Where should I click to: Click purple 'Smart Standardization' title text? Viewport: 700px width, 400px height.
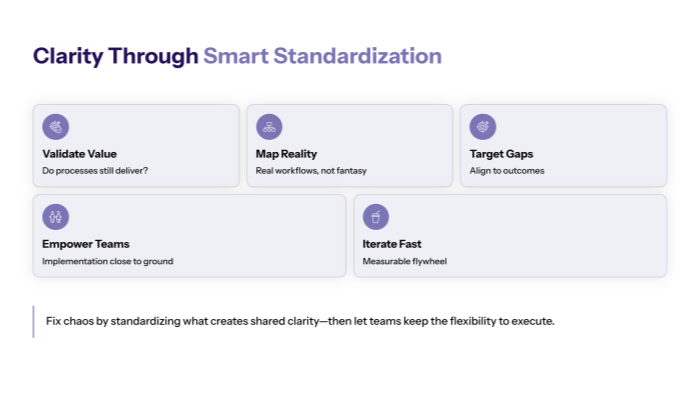[322, 56]
